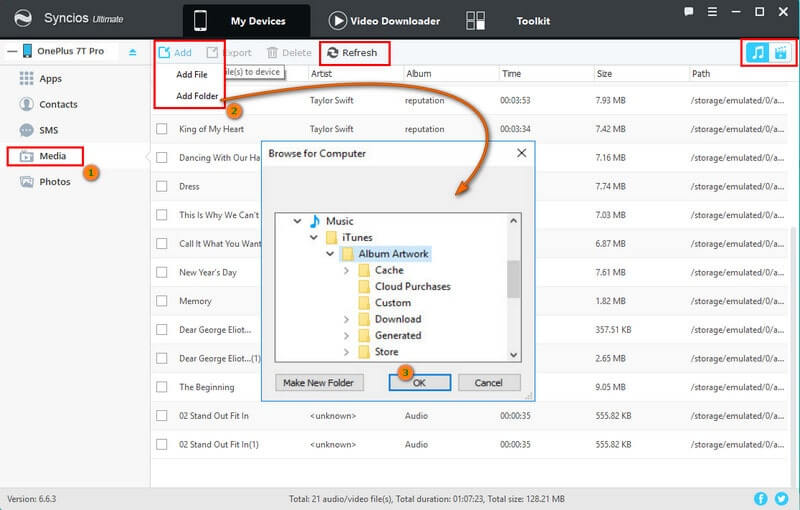This screenshot has height=510, width=800.
Task: Confirm the folder with OK
Action: pos(419,382)
